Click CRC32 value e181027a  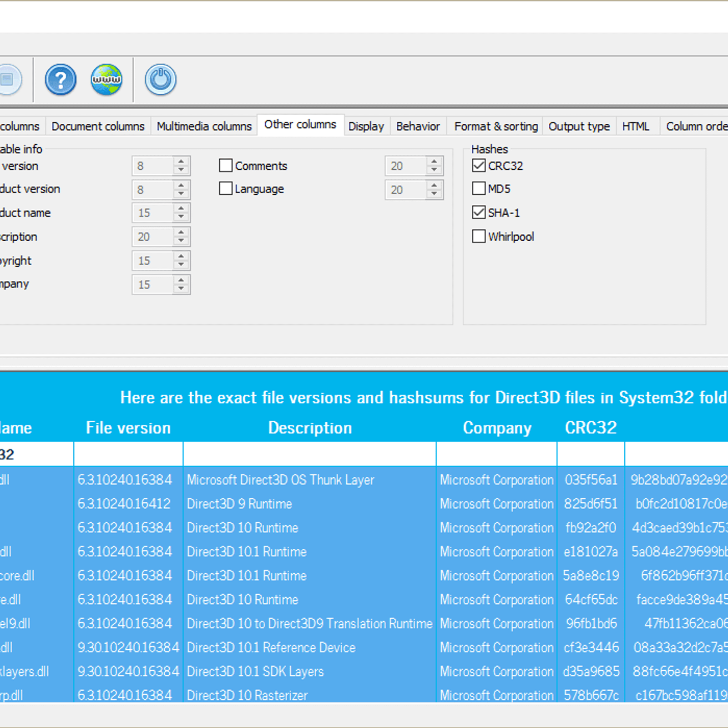591,551
